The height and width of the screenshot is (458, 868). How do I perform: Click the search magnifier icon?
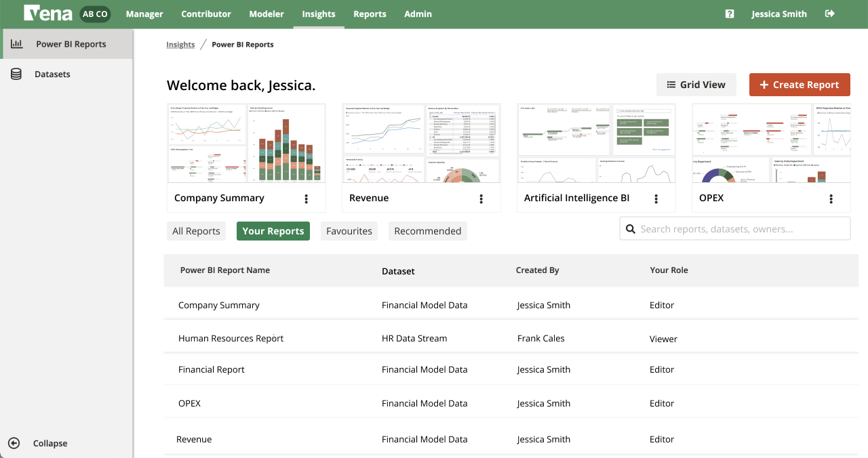pos(630,229)
